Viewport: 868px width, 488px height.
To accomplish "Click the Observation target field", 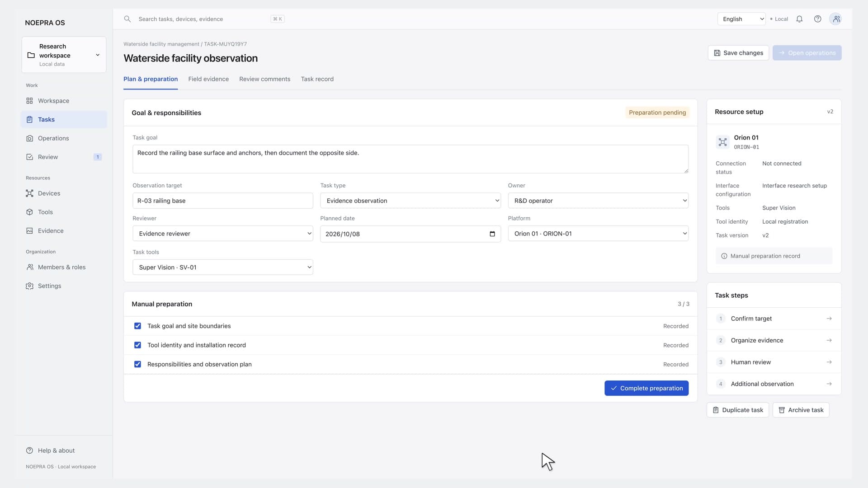I will pos(222,201).
